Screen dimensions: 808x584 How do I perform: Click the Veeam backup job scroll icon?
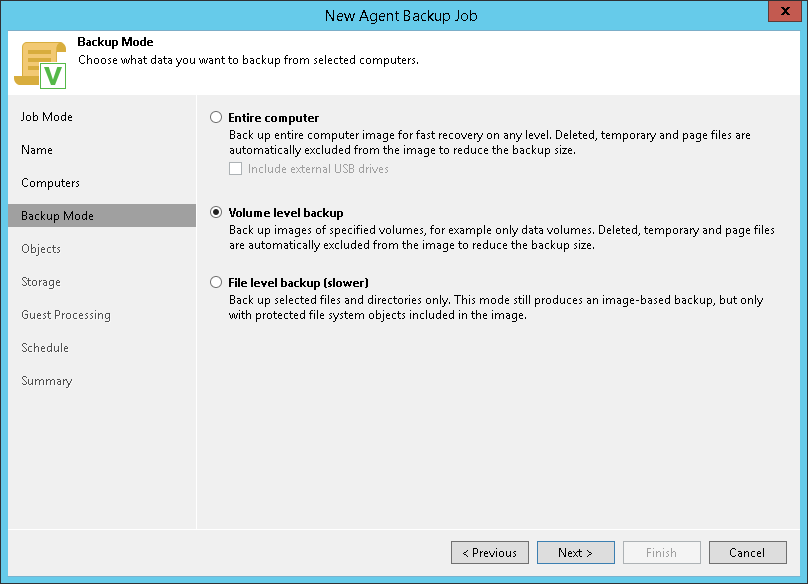pyautogui.click(x=40, y=64)
